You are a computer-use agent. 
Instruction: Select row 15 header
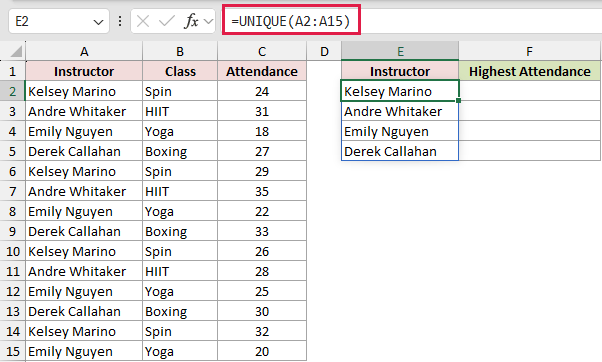pyautogui.click(x=13, y=351)
